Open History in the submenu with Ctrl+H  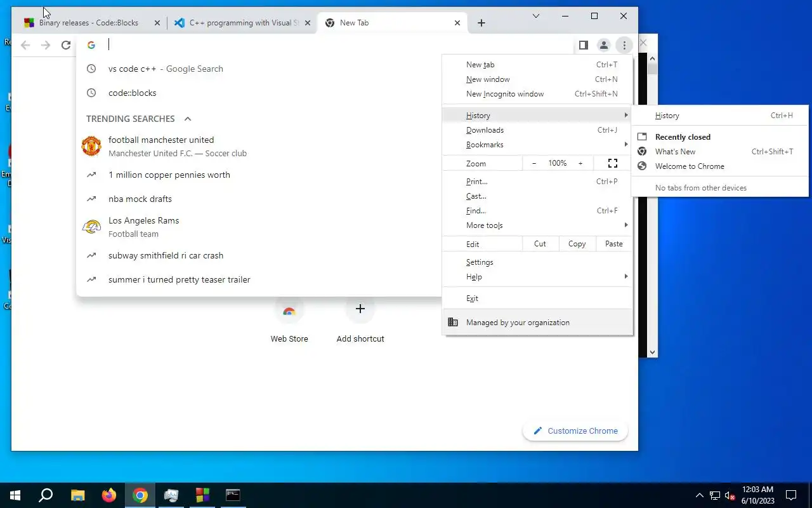pos(720,116)
